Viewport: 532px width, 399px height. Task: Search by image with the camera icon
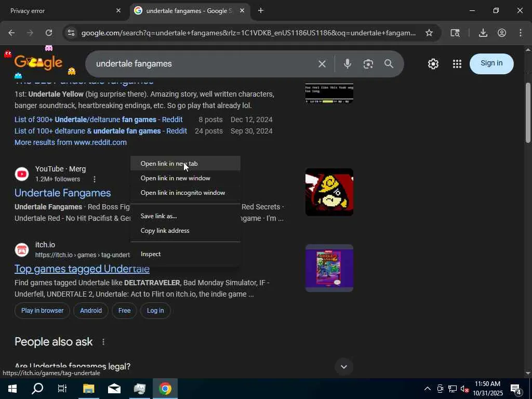click(x=368, y=64)
